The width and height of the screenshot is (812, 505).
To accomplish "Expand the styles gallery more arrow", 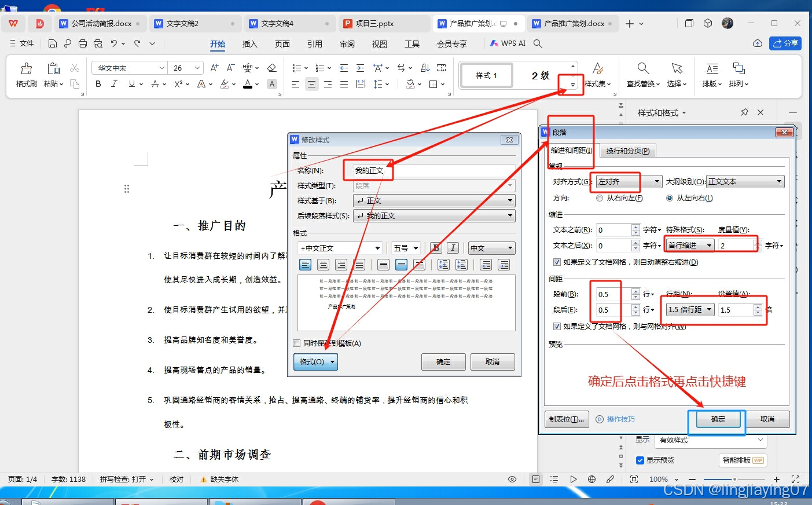I will [x=573, y=85].
